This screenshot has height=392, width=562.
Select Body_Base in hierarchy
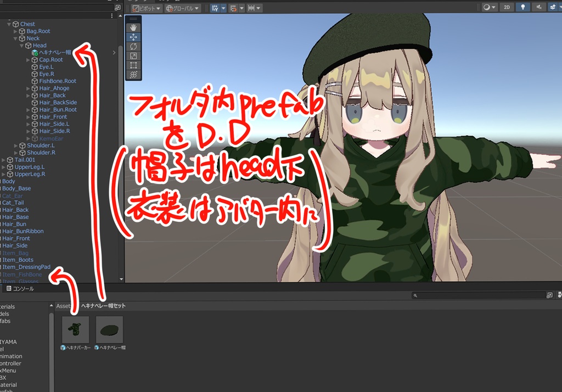(16, 188)
